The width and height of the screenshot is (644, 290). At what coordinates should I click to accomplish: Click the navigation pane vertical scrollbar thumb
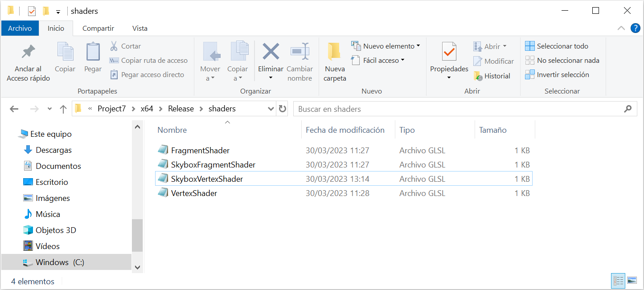click(137, 235)
